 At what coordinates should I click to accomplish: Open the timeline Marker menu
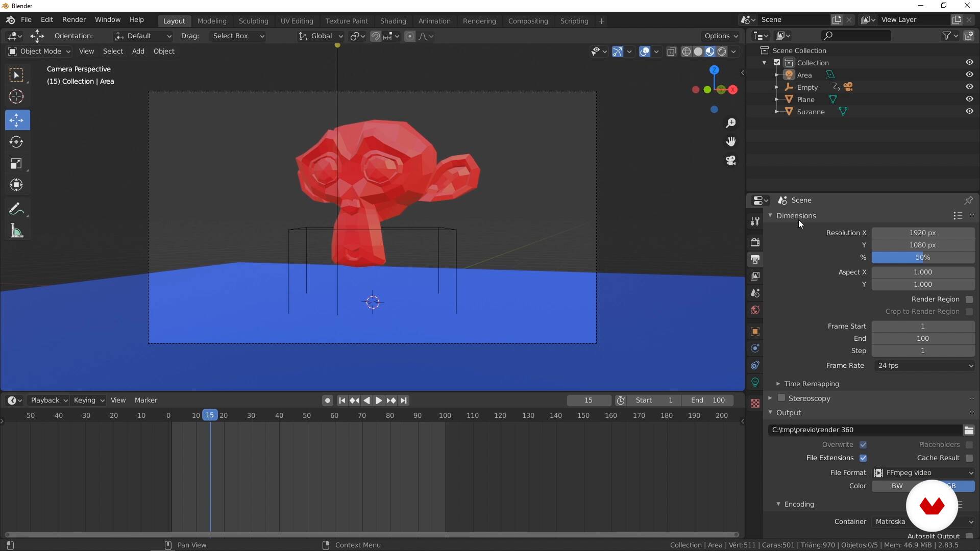click(x=145, y=400)
